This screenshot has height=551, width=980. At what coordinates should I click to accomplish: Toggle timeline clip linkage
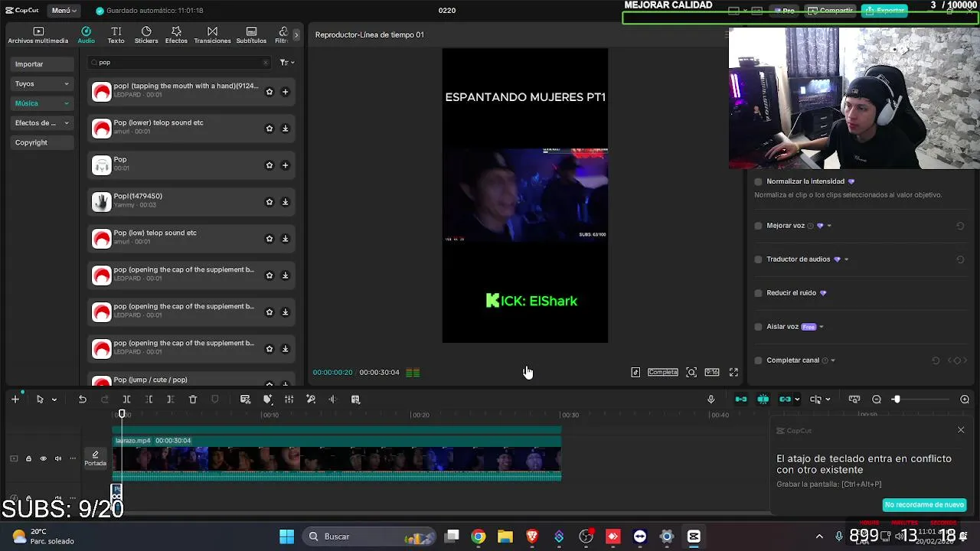click(x=785, y=399)
